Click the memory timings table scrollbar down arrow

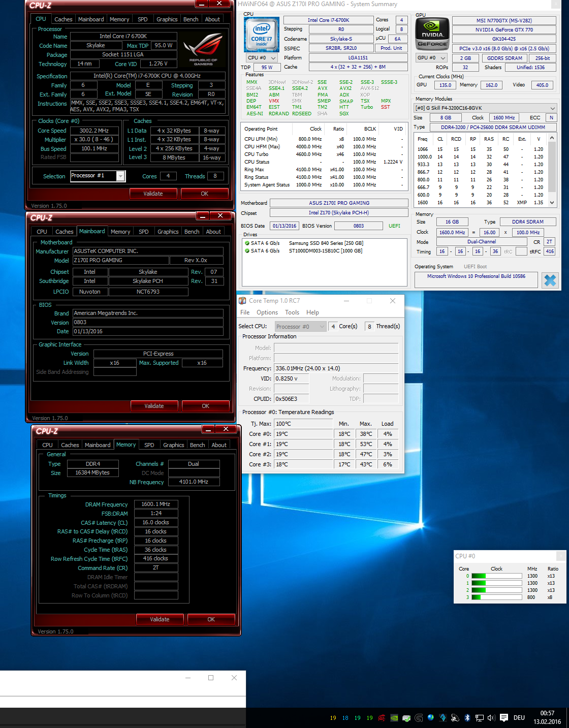pyautogui.click(x=553, y=202)
